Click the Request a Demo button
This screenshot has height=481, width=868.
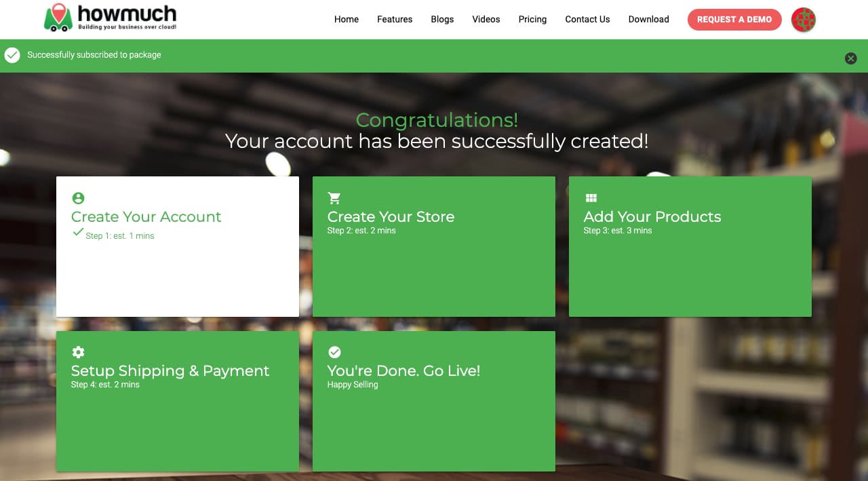734,20
